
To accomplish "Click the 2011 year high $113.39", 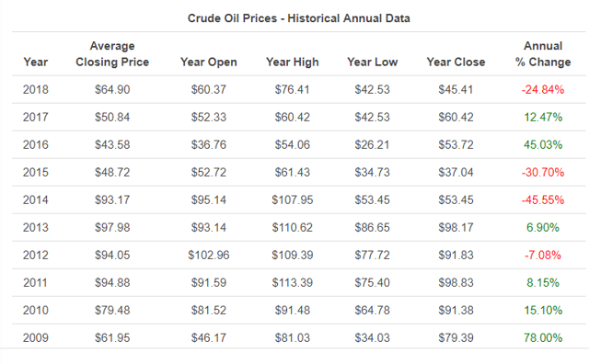I will (293, 282).
